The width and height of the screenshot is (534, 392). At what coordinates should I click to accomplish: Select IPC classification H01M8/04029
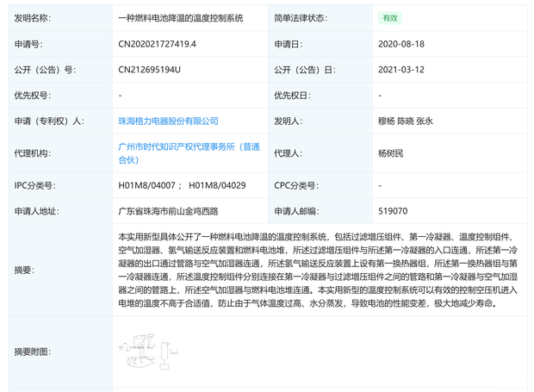click(x=217, y=185)
